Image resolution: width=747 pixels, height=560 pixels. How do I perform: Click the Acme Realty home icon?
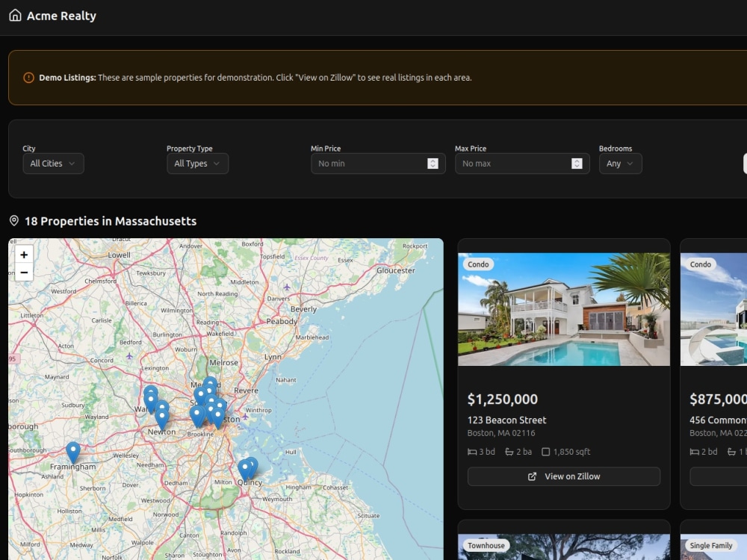15,15
